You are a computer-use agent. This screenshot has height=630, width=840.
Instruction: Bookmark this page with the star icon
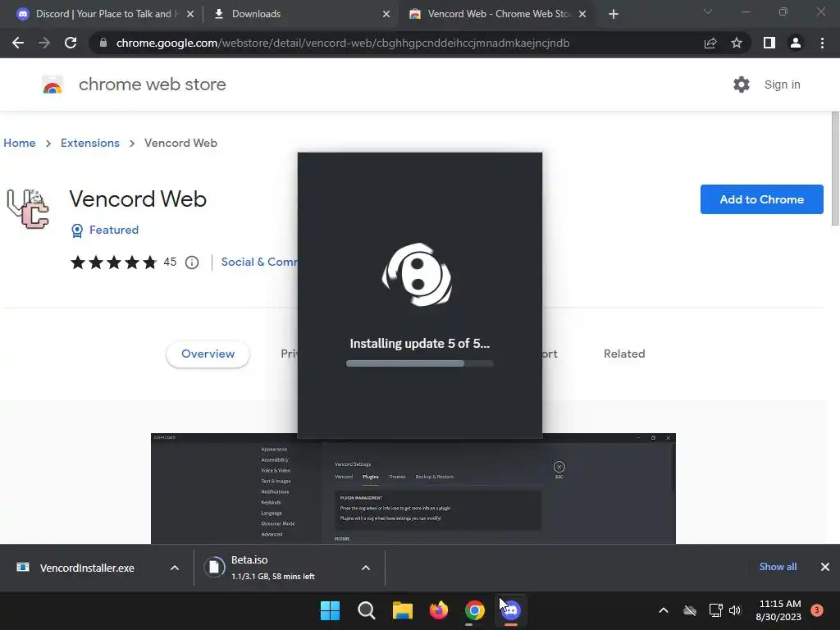pyautogui.click(x=737, y=43)
